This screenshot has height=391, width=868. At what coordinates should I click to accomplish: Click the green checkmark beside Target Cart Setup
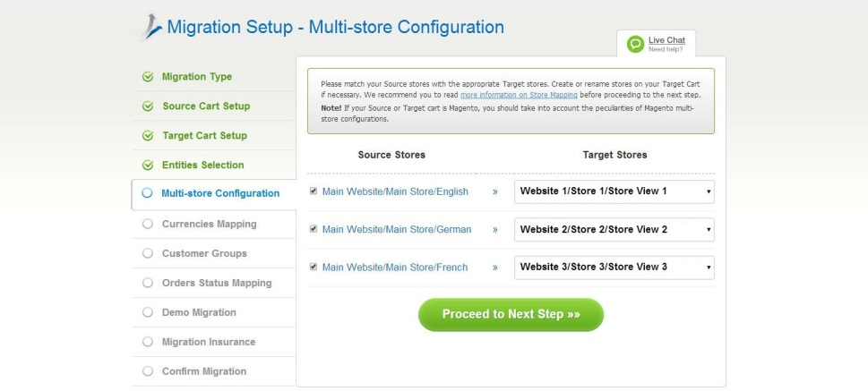coord(148,136)
